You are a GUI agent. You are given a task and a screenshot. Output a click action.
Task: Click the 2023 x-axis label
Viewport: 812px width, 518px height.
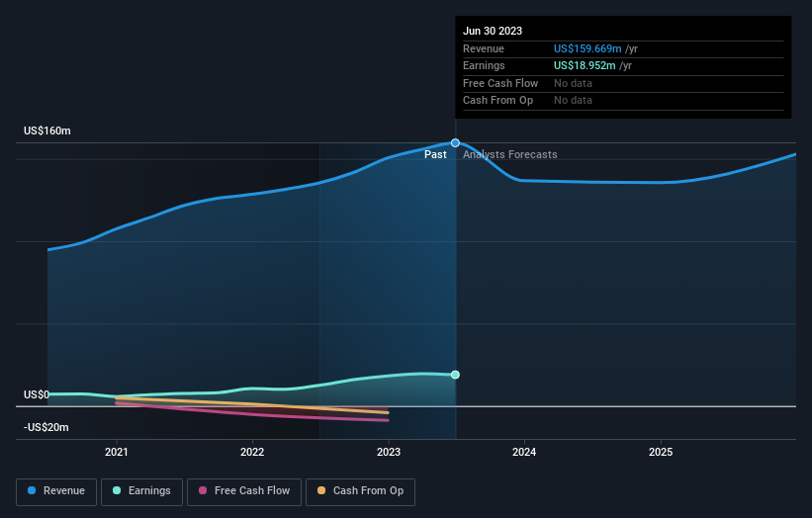tap(389, 452)
